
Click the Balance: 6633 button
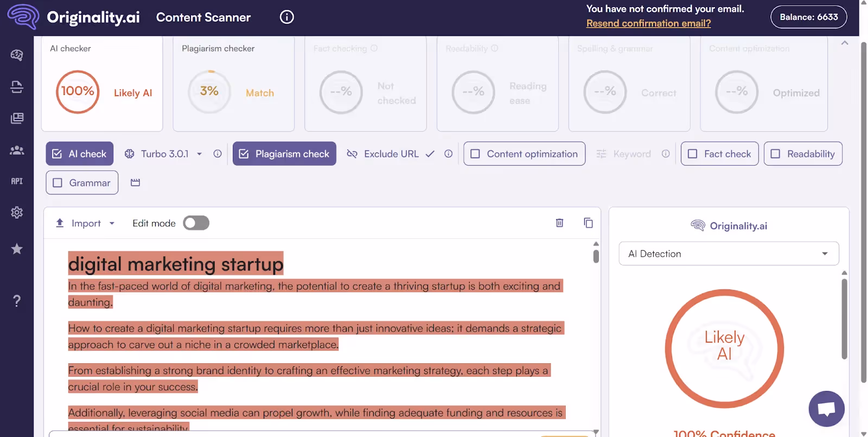(809, 17)
